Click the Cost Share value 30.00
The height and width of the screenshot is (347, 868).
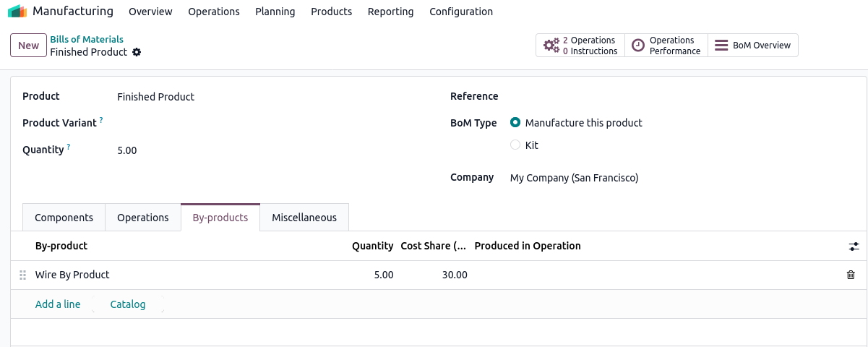click(x=454, y=275)
